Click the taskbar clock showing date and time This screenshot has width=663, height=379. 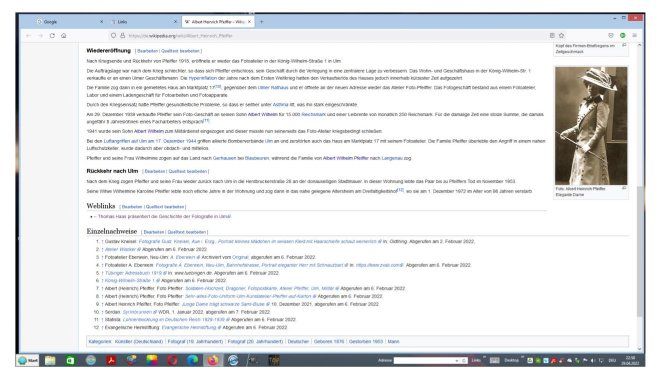(630, 360)
